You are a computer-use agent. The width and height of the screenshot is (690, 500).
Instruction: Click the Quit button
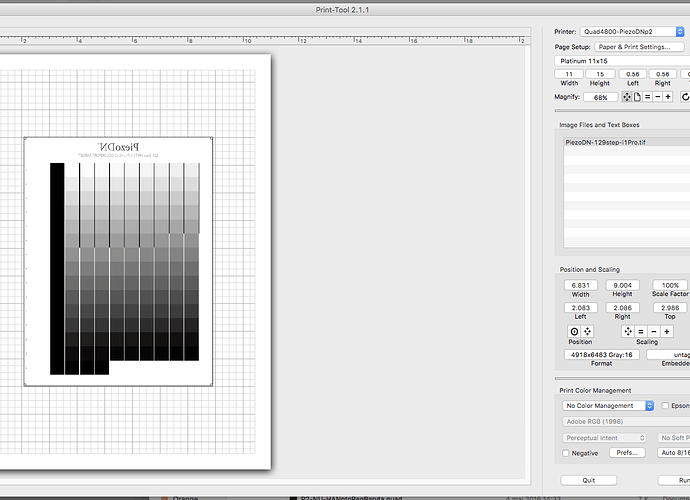589,480
